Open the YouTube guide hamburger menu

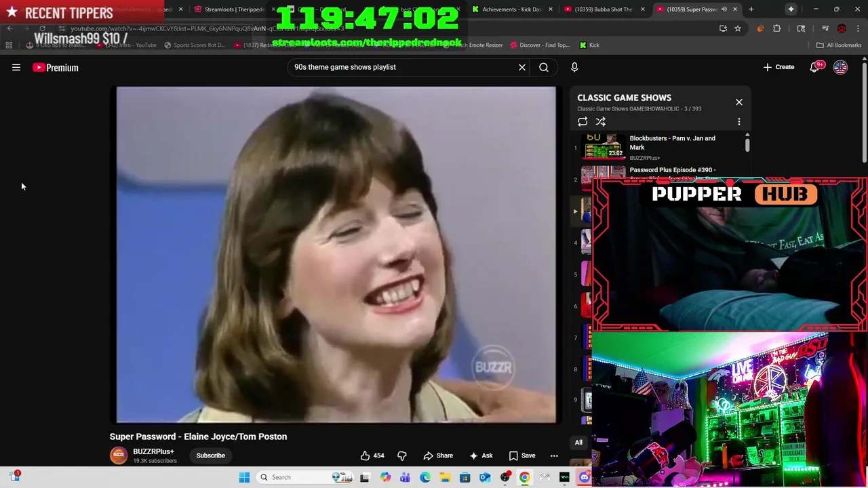(16, 67)
